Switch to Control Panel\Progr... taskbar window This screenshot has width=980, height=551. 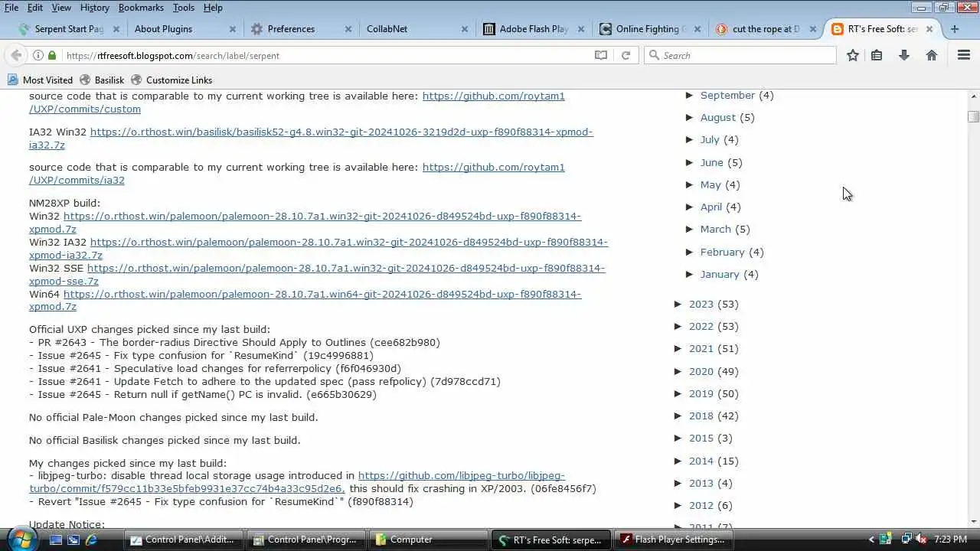(306, 540)
